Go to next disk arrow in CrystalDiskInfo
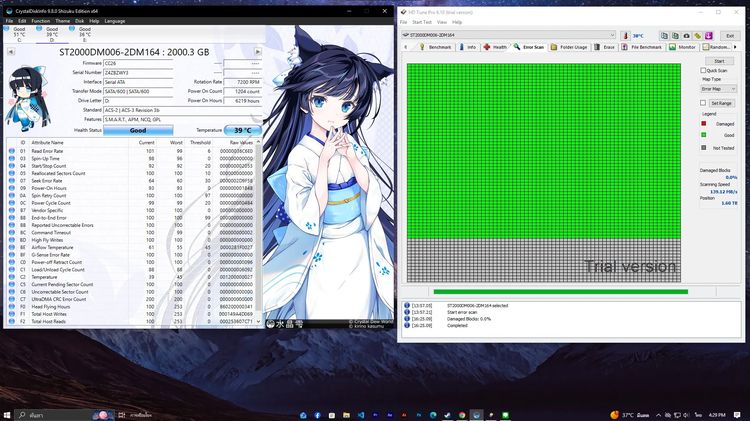The width and height of the screenshot is (750, 421). coord(258,52)
